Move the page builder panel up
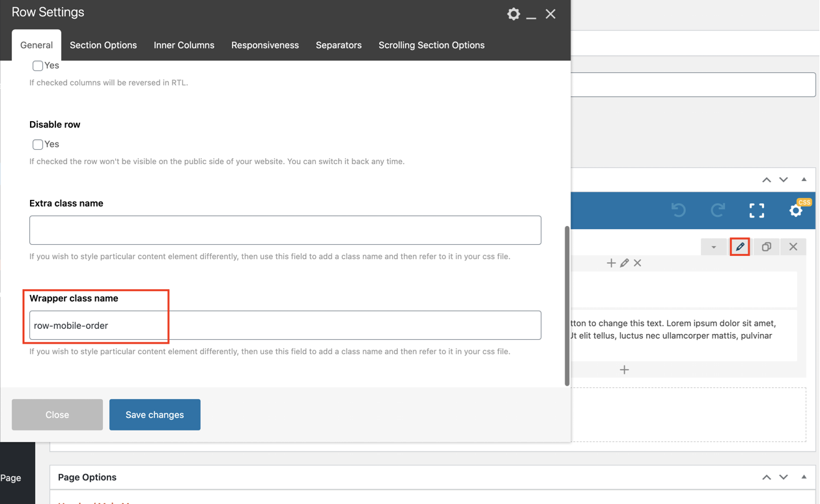 click(767, 180)
